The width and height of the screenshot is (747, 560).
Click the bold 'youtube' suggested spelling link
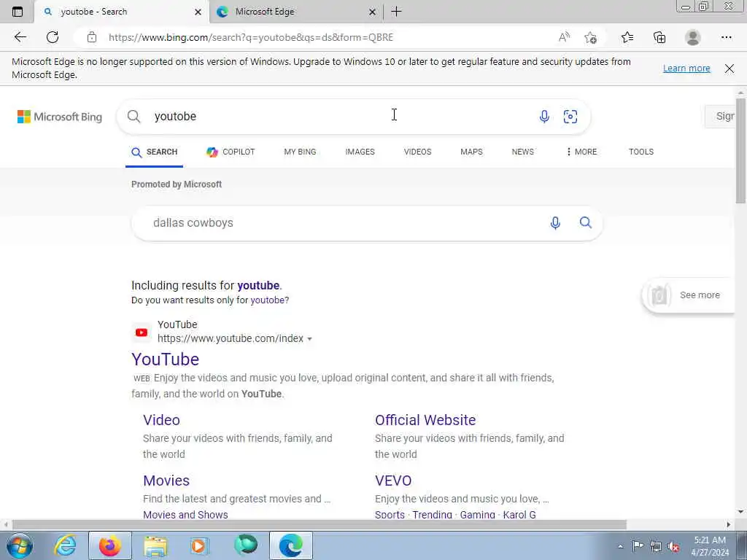(x=258, y=285)
